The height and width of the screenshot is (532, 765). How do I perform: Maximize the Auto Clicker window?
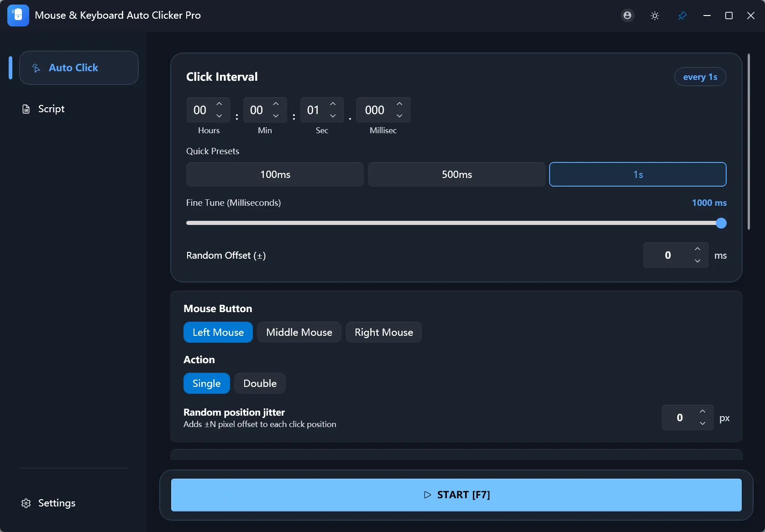[729, 16]
